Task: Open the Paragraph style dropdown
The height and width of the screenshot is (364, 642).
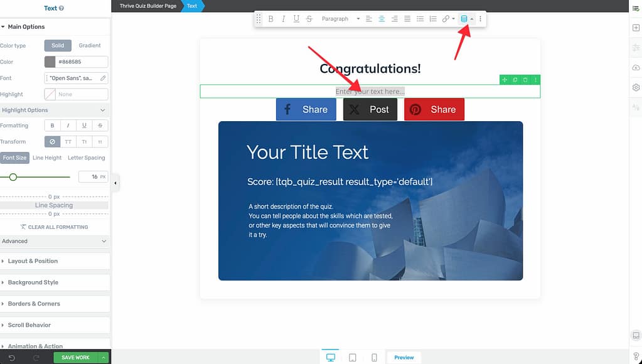Action: coord(341,19)
